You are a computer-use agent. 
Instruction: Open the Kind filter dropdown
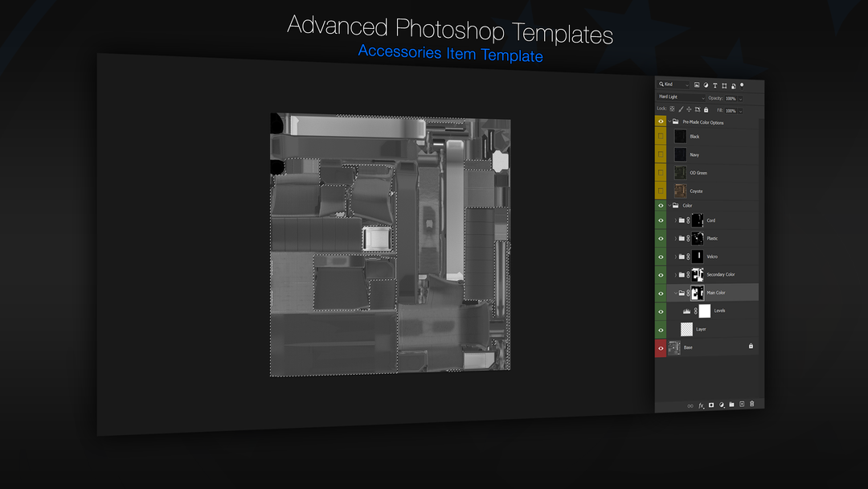point(674,84)
